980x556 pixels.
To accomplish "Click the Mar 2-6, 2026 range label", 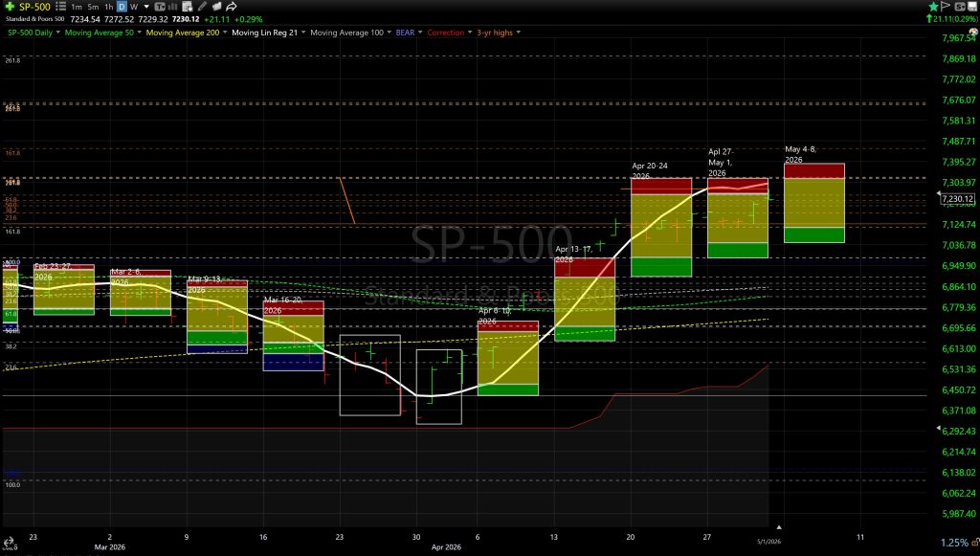I will pos(125,277).
